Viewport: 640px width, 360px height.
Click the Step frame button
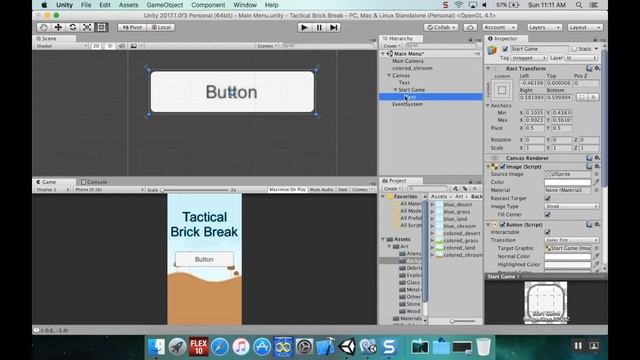pos(333,27)
